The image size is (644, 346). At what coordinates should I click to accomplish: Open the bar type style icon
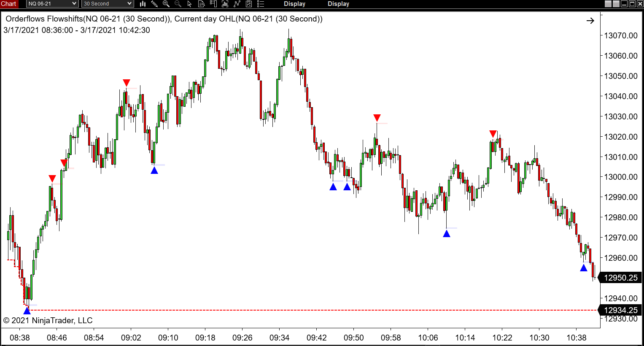click(x=143, y=4)
